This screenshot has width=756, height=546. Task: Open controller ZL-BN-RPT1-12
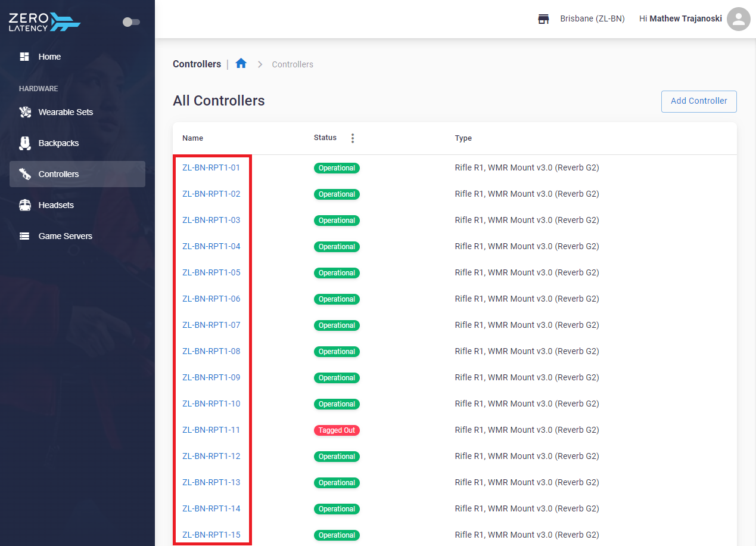(211, 456)
